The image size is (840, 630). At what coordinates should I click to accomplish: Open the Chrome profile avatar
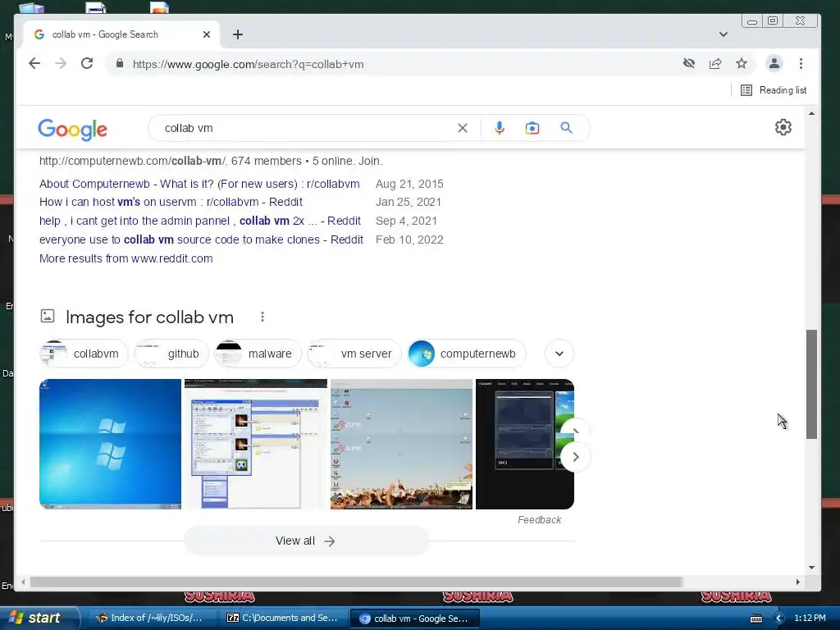pyautogui.click(x=774, y=64)
